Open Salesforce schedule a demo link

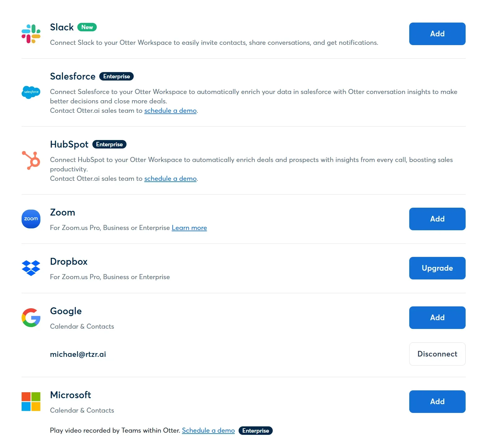(170, 111)
